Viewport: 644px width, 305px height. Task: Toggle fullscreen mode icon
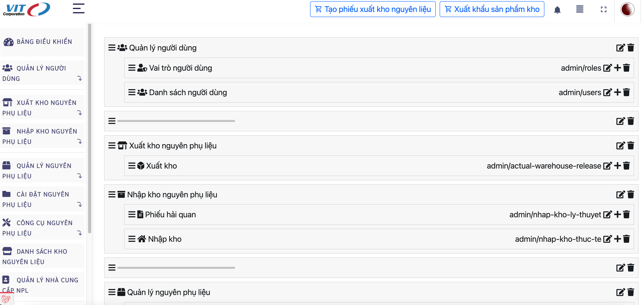click(603, 10)
